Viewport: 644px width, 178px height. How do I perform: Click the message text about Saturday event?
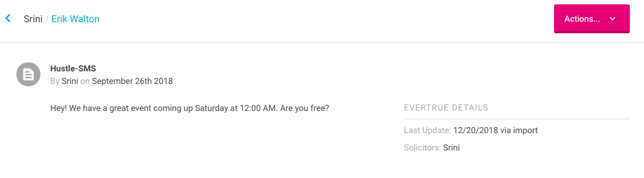tap(190, 108)
